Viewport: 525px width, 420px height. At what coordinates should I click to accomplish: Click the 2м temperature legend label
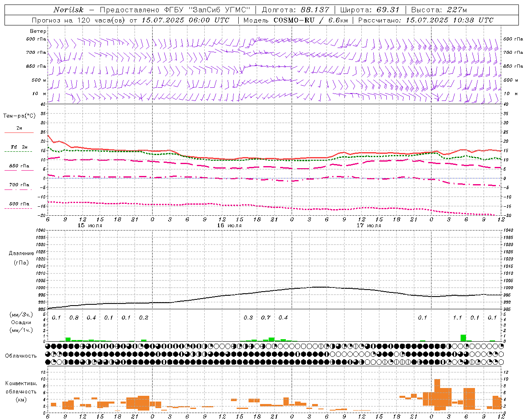click(x=19, y=128)
